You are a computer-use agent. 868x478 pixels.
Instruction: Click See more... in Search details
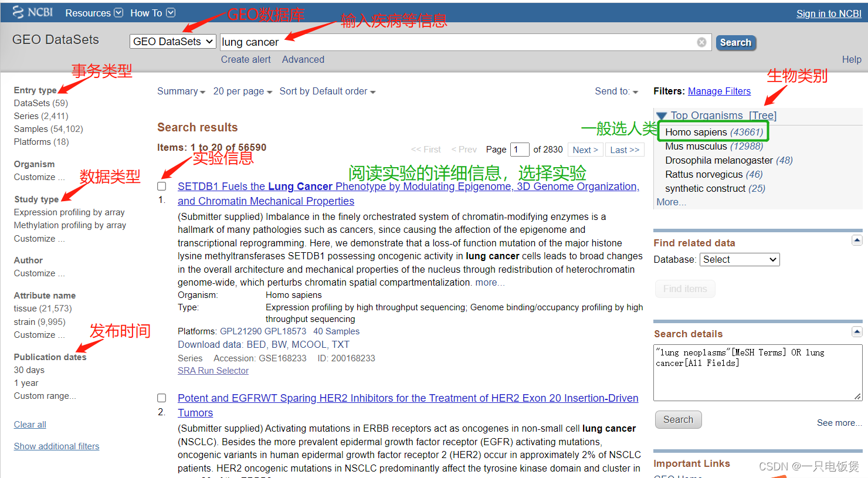839,423
